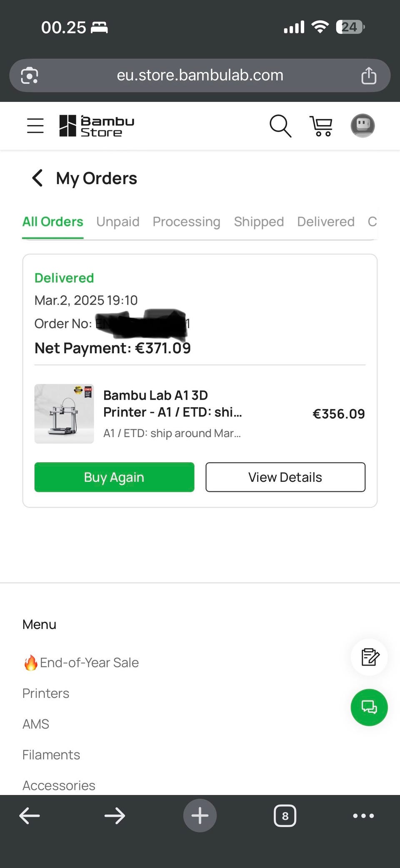Image resolution: width=400 pixels, height=868 pixels.
Task: Tap the Bambu Store logo
Action: [97, 126]
